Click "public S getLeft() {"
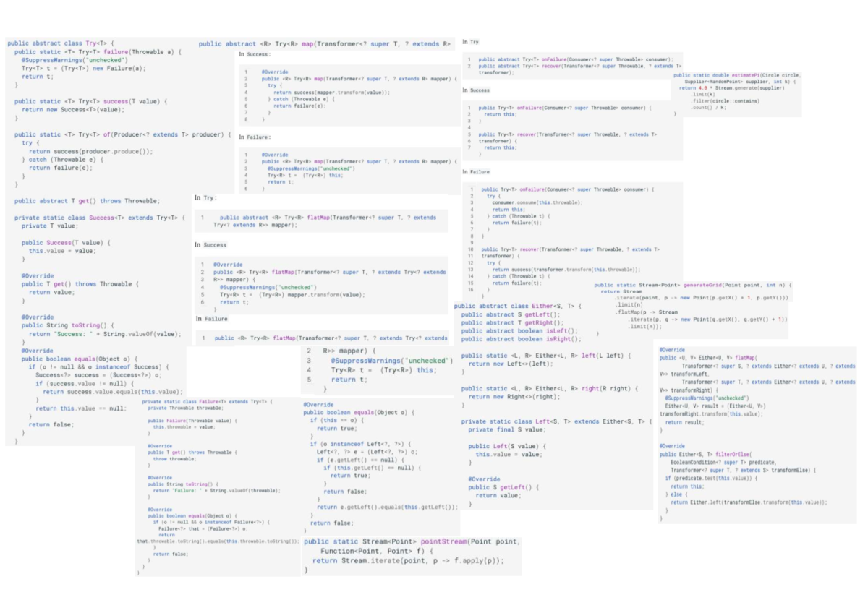 [503, 487]
